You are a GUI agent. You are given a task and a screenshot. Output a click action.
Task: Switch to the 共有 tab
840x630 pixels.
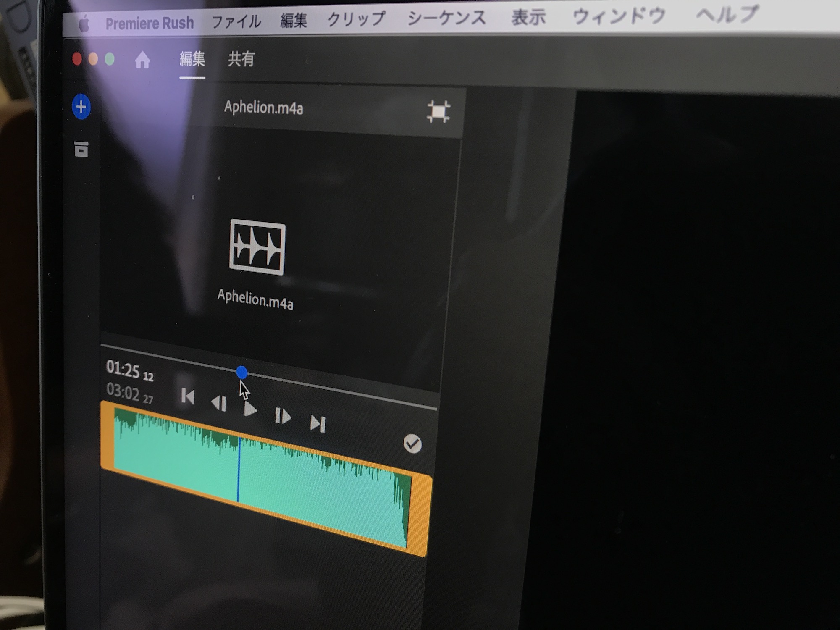click(241, 59)
